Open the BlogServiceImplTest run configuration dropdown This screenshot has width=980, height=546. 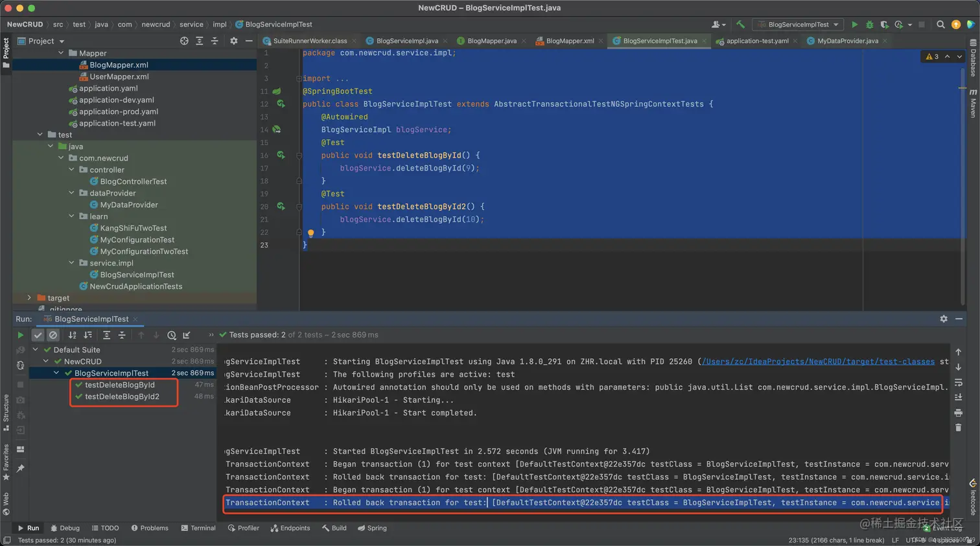tap(798, 25)
